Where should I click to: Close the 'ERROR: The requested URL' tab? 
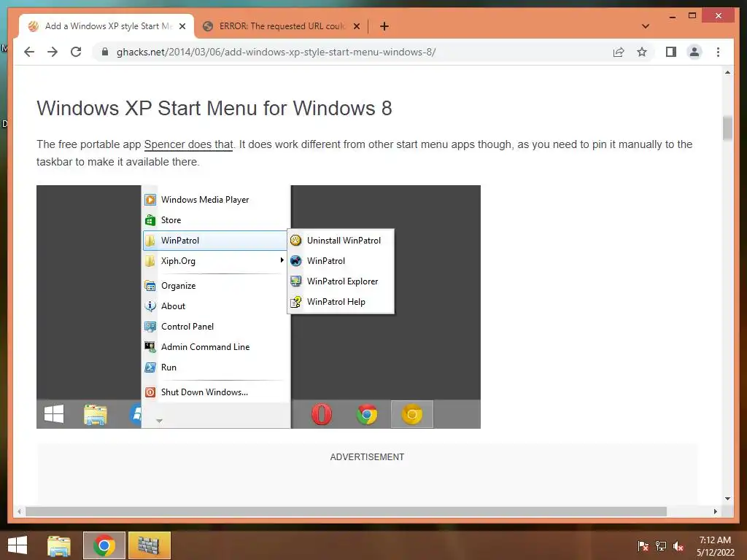pos(356,26)
